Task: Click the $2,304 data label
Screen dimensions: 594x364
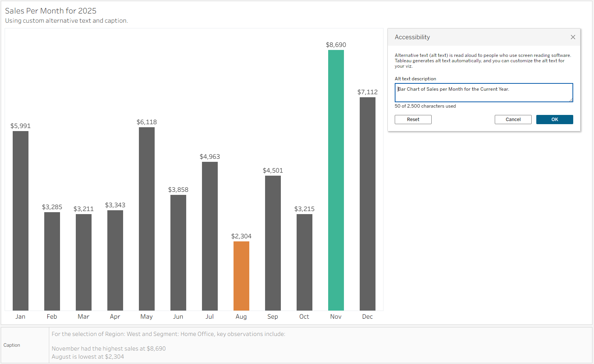Action: (x=241, y=236)
